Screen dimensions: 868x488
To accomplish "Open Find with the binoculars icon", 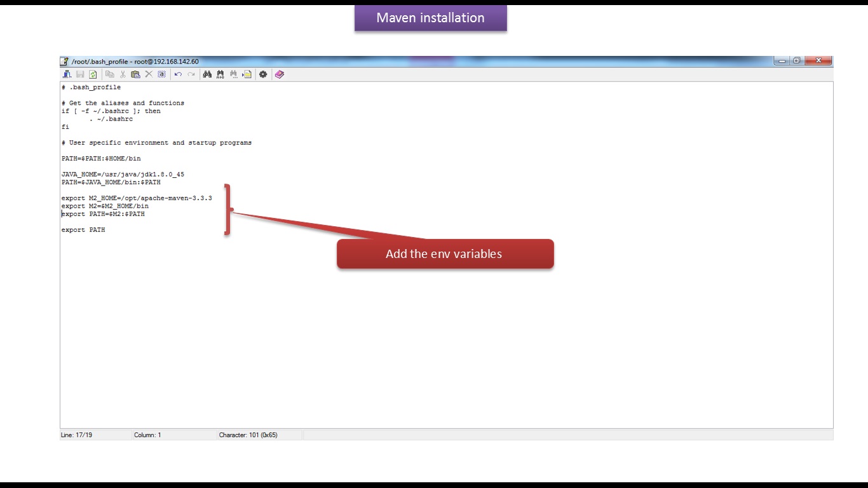I will 207,74.
